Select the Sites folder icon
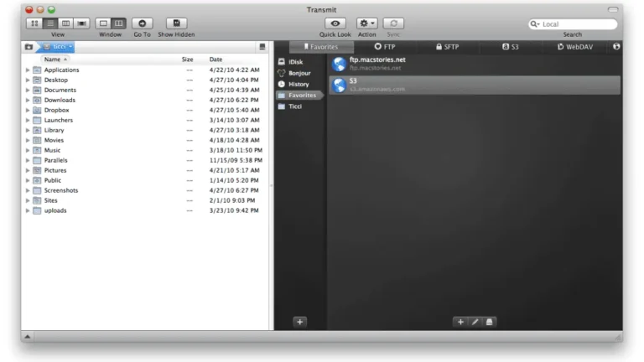The height and width of the screenshot is (362, 644). coord(37,201)
